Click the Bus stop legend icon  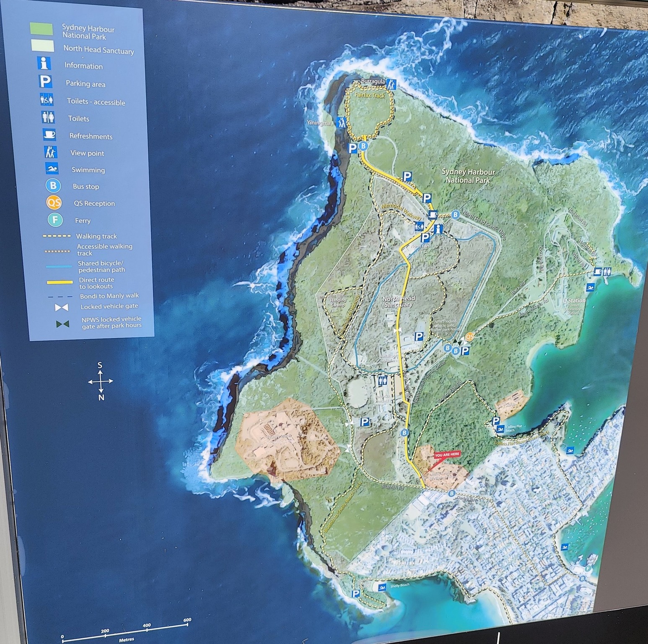[53, 186]
